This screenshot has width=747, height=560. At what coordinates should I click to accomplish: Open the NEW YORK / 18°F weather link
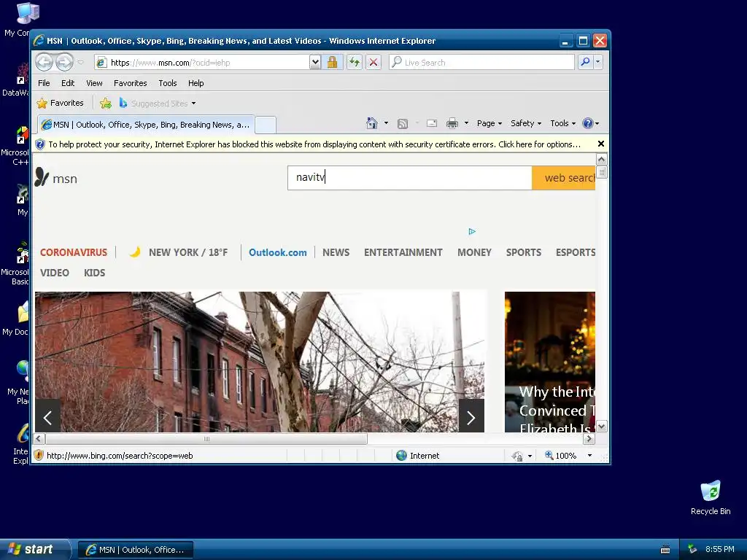179,252
